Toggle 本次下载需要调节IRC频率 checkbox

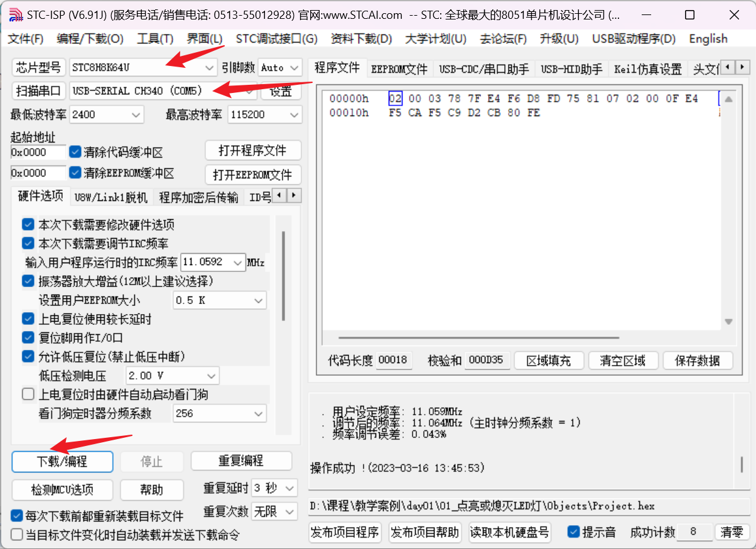point(28,243)
